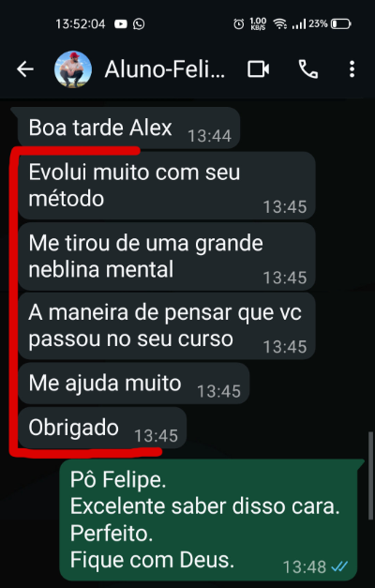Start a voice call with the phone icon
375x588 pixels.
(x=308, y=69)
